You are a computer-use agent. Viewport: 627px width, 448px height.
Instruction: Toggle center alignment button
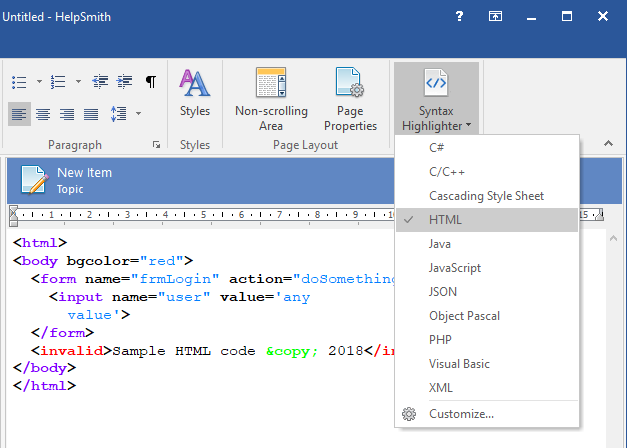(43, 114)
